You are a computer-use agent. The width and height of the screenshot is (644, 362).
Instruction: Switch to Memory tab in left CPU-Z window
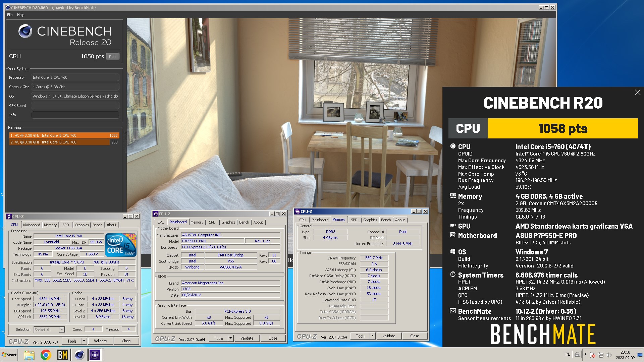tap(50, 225)
